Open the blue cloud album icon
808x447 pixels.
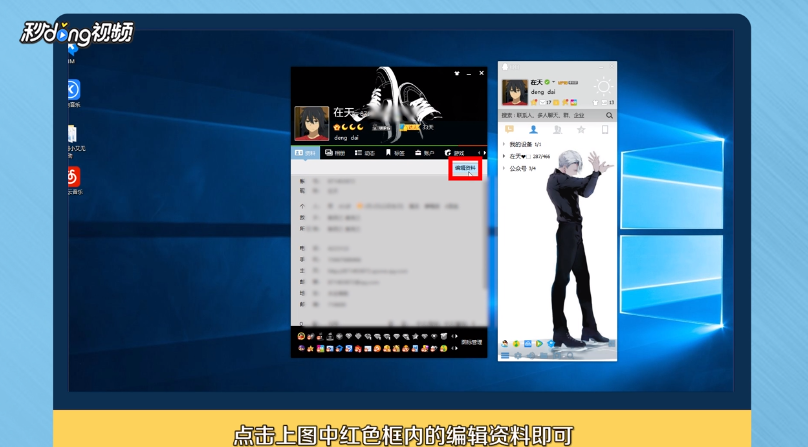click(528, 343)
